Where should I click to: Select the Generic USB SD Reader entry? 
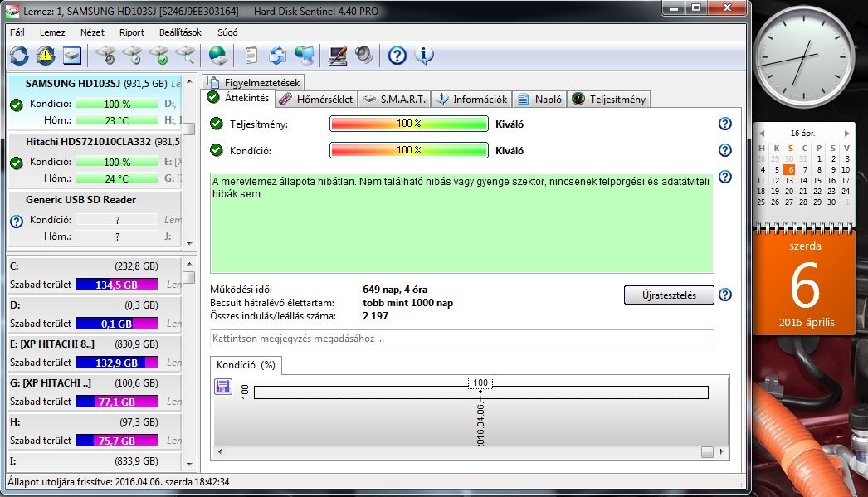click(95, 218)
